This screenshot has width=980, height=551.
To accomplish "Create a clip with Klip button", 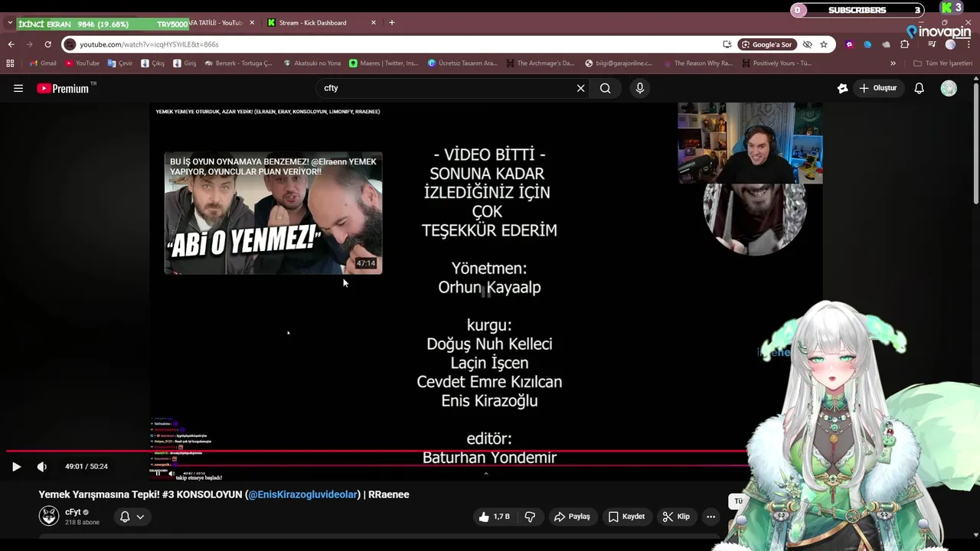I will [x=676, y=517].
